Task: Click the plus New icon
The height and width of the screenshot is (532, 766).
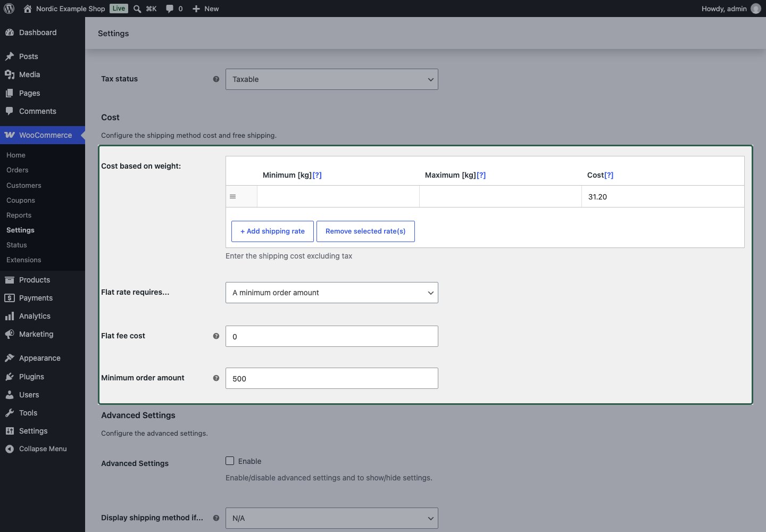Action: [196, 9]
